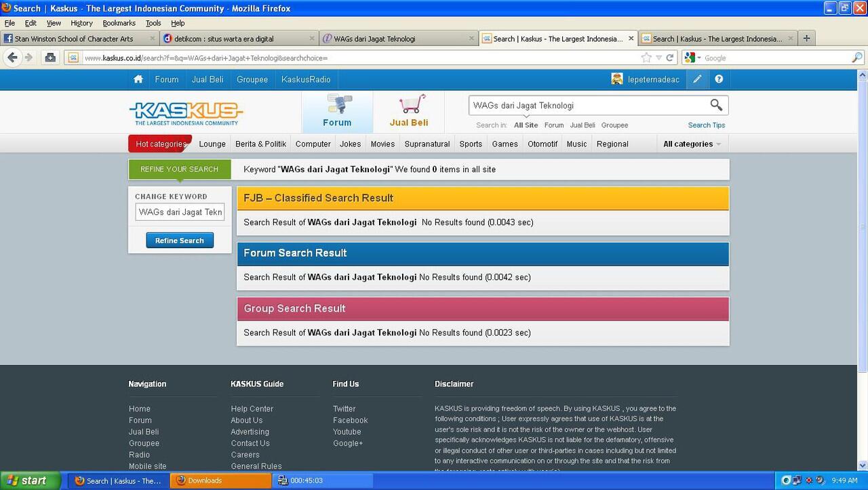Screen dimensions: 868x490
Task: Click the bookmark star icon in address bar
Action: pyautogui.click(x=646, y=58)
